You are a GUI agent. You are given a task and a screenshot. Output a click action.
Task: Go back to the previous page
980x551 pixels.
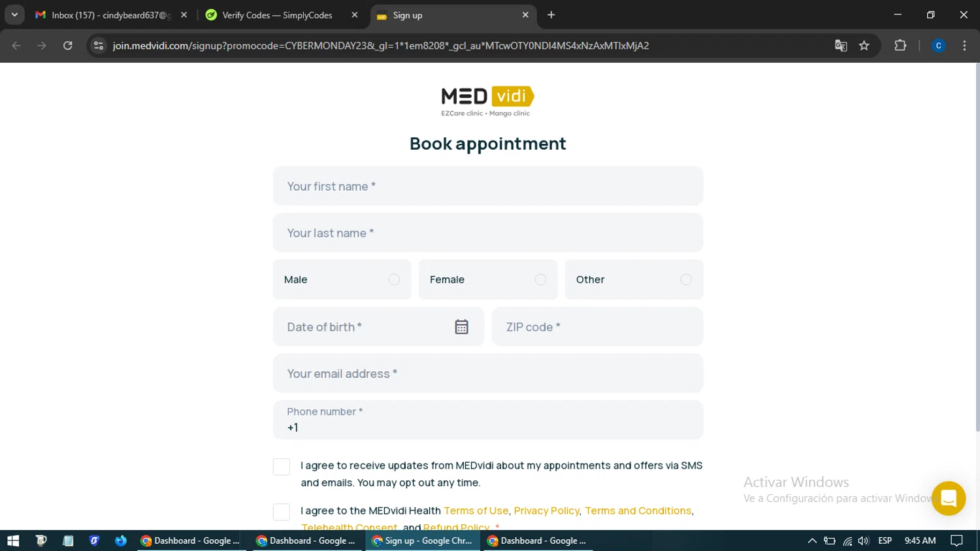point(16,46)
